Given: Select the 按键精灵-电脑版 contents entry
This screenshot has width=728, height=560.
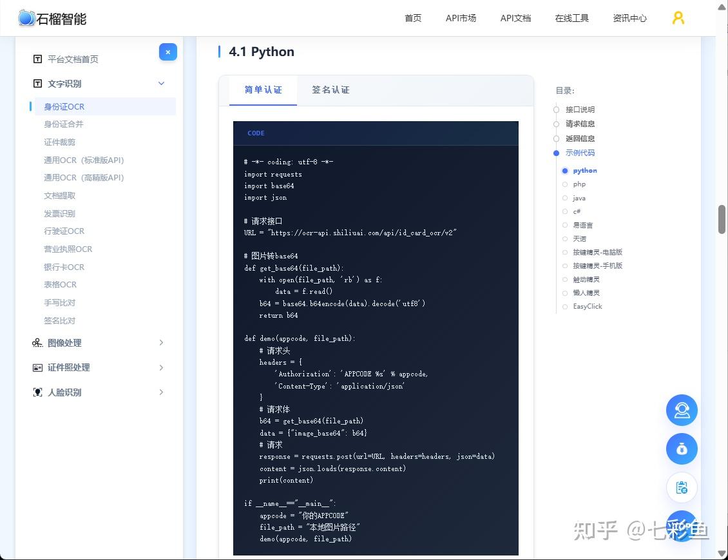Looking at the screenshot, I should point(597,252).
